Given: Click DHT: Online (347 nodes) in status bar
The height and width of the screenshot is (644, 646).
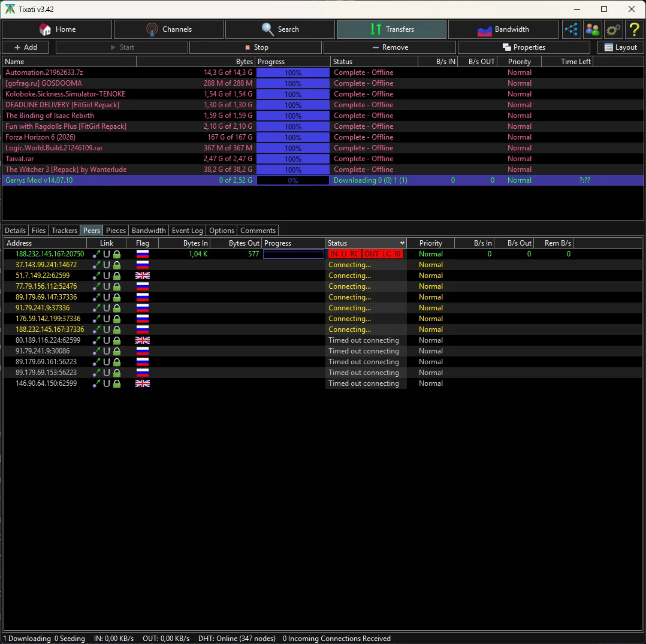Looking at the screenshot, I should (x=237, y=638).
